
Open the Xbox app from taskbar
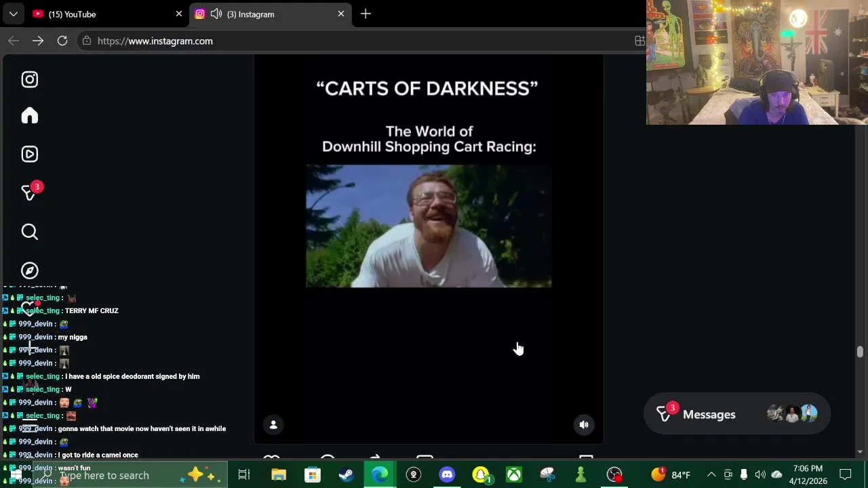(514, 474)
